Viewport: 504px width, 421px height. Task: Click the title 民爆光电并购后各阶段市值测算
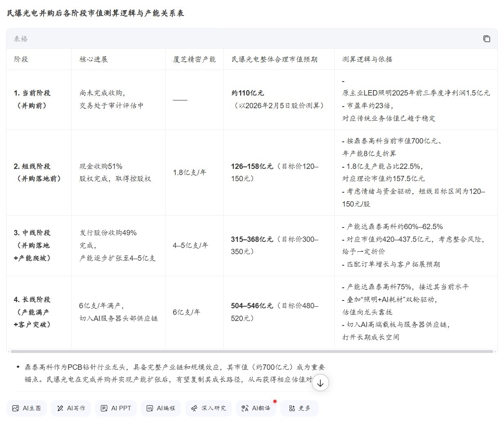tap(95, 13)
